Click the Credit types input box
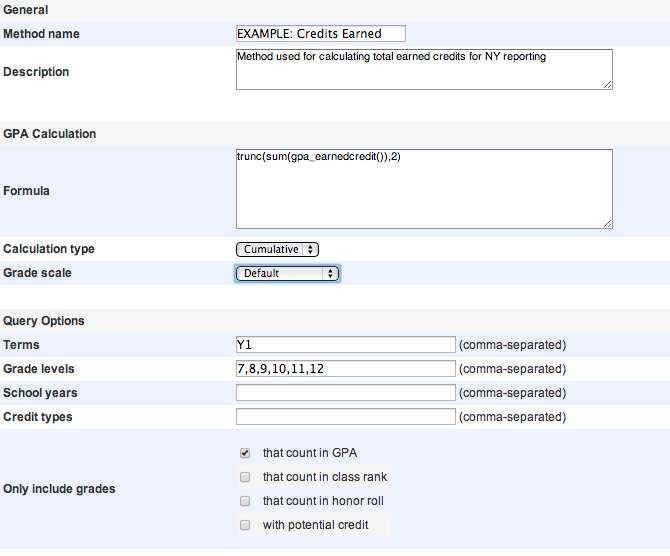 coord(345,417)
